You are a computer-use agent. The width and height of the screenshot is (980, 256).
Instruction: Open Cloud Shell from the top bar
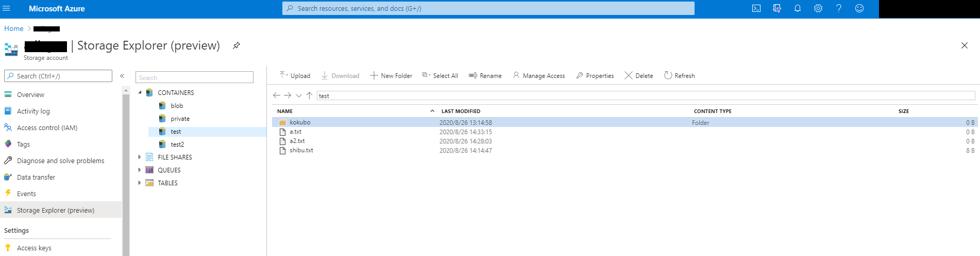click(x=756, y=8)
